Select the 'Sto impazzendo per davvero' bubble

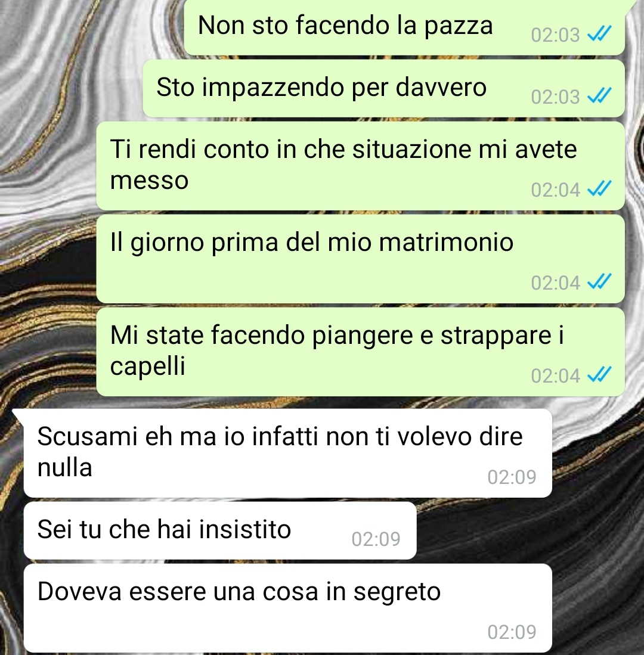click(x=383, y=89)
